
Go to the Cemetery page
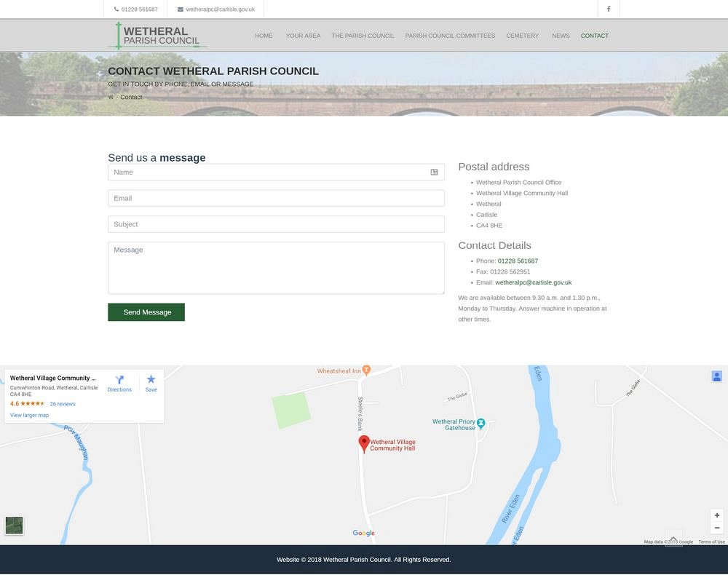click(x=522, y=36)
